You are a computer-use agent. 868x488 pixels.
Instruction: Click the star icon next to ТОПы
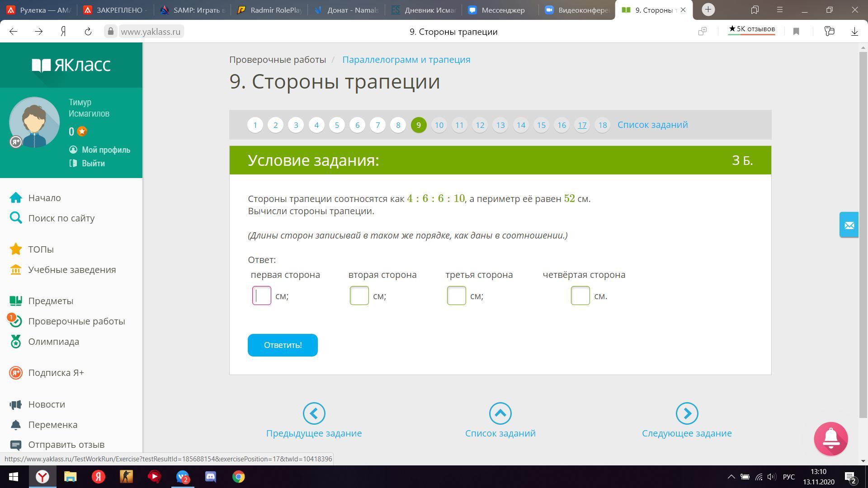point(16,249)
